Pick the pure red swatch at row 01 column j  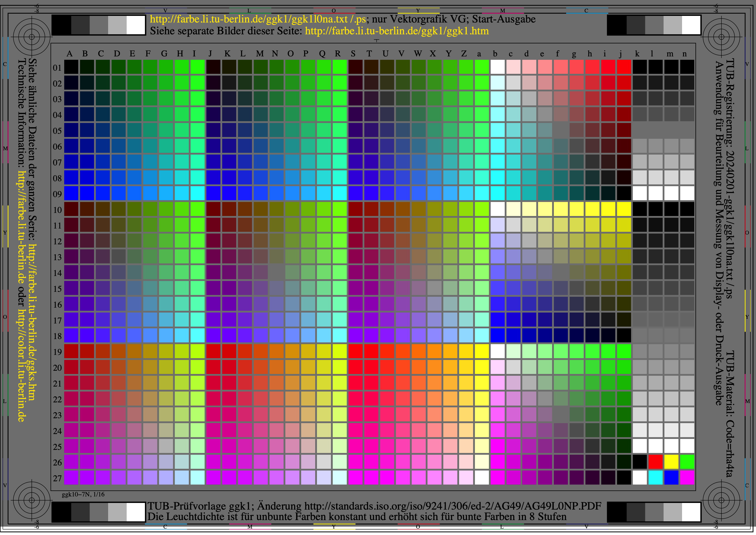(624, 67)
